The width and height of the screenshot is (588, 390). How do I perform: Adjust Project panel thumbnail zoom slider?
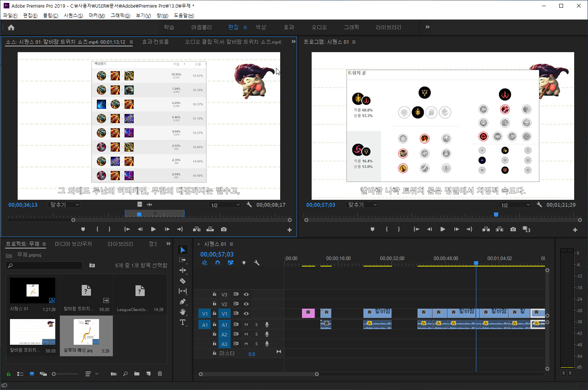tap(54, 374)
